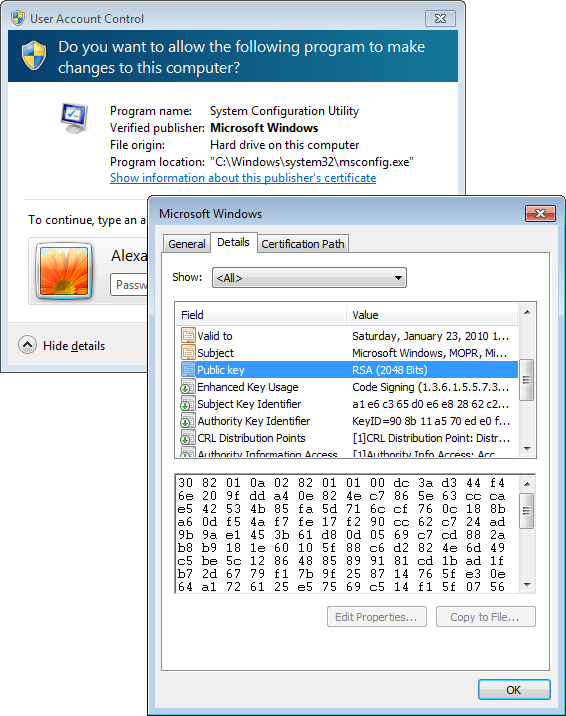The width and height of the screenshot is (566, 716).
Task: Click the Subject Key Identifier icon
Action: click(x=188, y=404)
